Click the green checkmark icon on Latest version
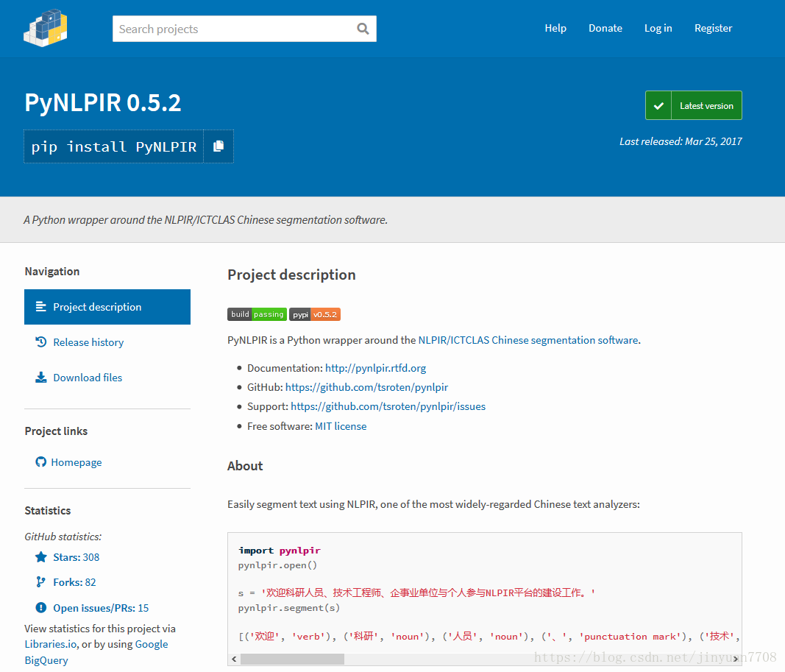Image resolution: width=785 pixels, height=672 pixels. pos(658,106)
